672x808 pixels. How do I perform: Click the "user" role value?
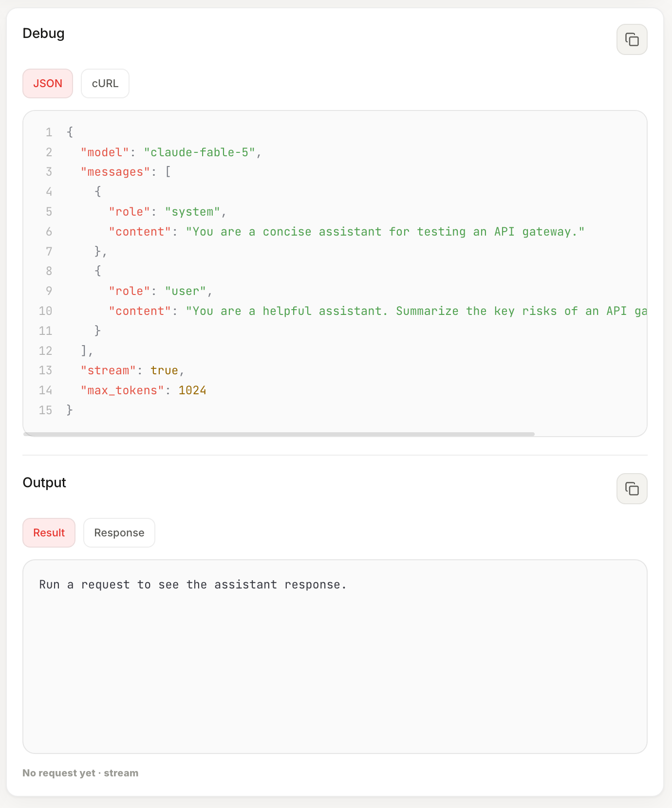(x=186, y=291)
